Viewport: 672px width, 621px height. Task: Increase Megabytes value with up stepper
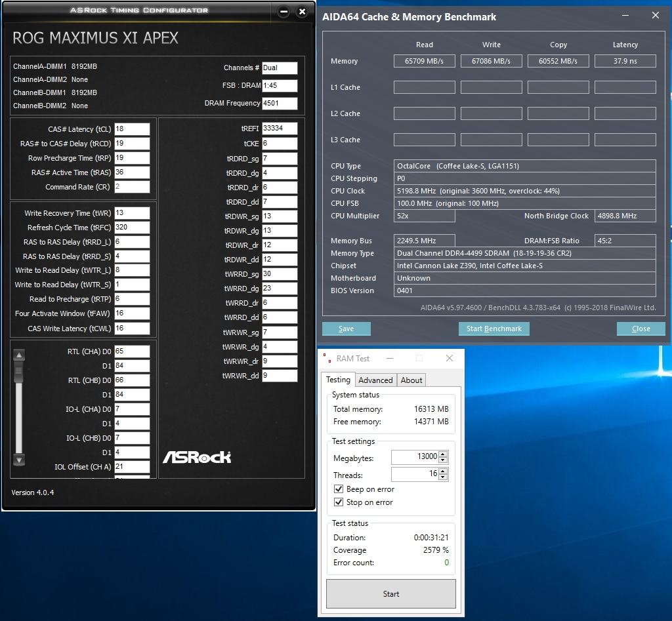click(443, 454)
